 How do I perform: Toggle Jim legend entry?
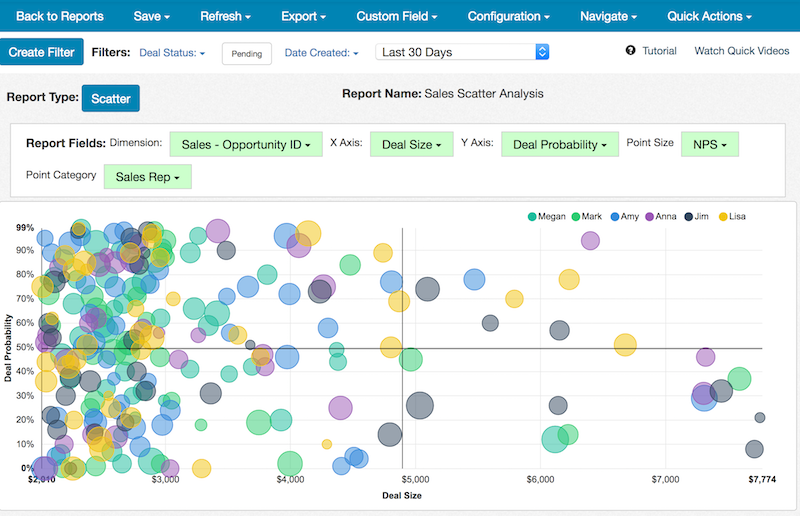click(x=696, y=216)
